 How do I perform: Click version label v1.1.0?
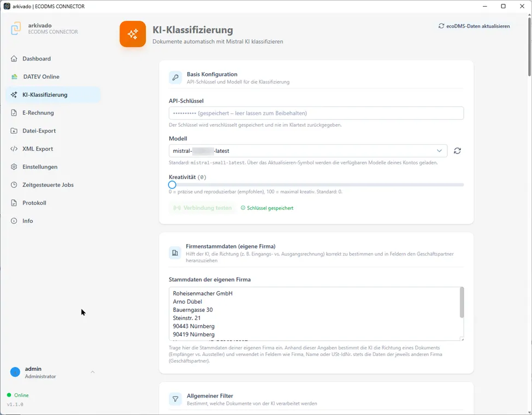[x=15, y=404]
